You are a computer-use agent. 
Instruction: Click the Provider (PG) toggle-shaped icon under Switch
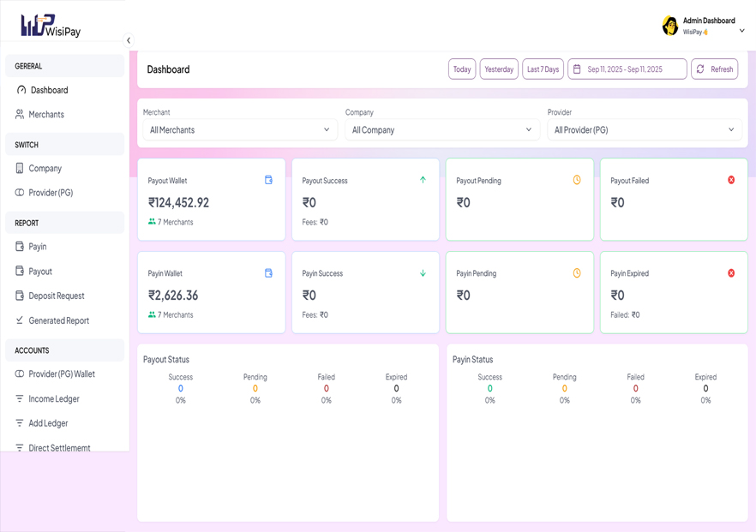click(19, 192)
